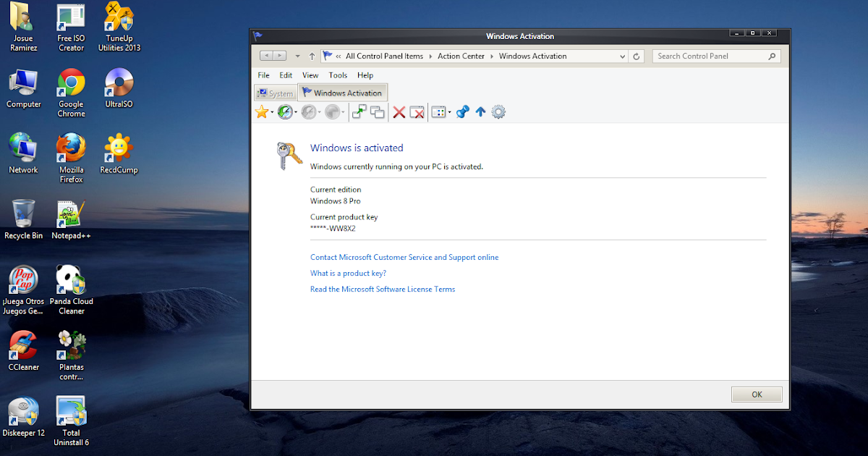
Task: Select the Plantas contr... desktop icon
Action: click(71, 355)
